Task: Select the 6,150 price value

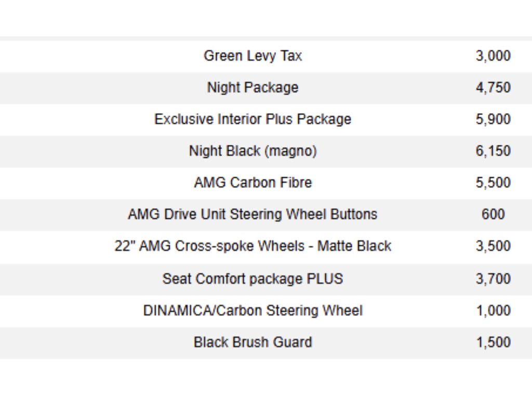Action: 493,151
